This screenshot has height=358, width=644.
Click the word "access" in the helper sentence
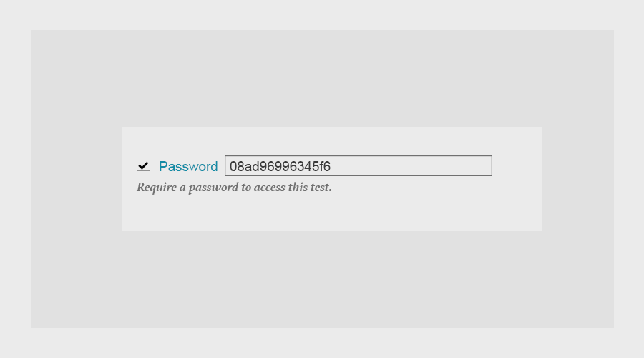pos(270,188)
